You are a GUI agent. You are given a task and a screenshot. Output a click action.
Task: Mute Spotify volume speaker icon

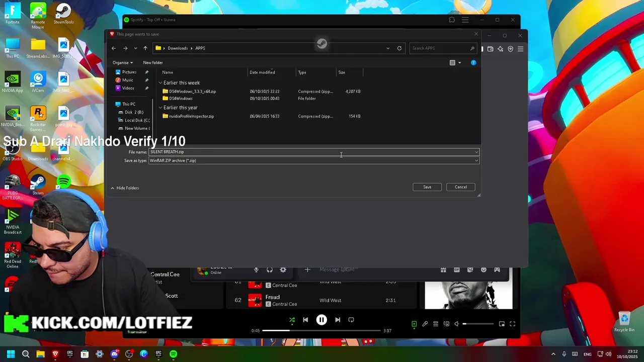[457, 324]
